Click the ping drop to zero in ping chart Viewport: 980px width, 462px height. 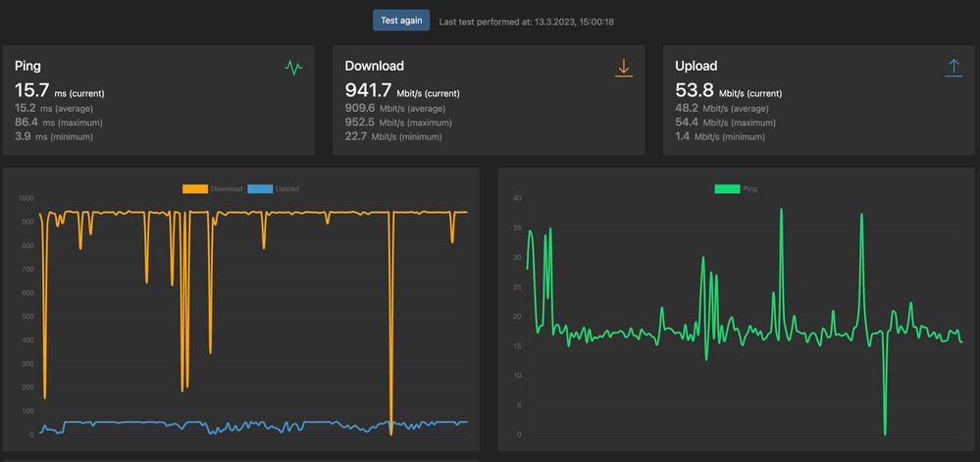pos(885,433)
